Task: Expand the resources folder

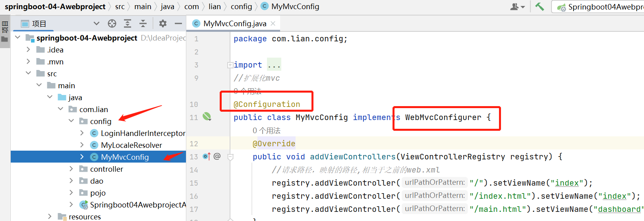Action: click(x=50, y=217)
